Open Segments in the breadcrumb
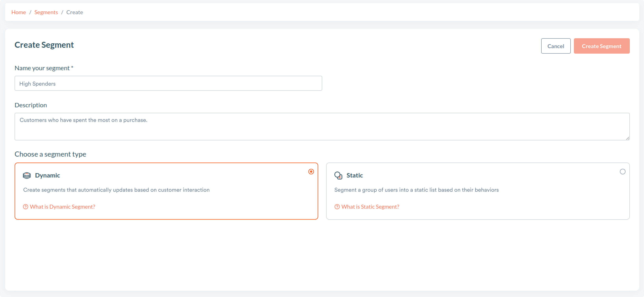Image resolution: width=644 pixels, height=297 pixels. [x=46, y=12]
